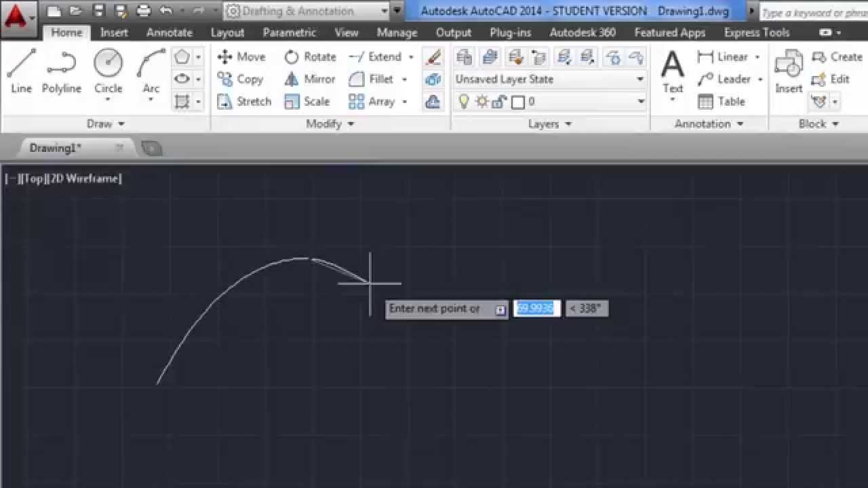Image resolution: width=868 pixels, height=488 pixels.
Task: Open Layer Properties manager icon
Action: click(465, 57)
